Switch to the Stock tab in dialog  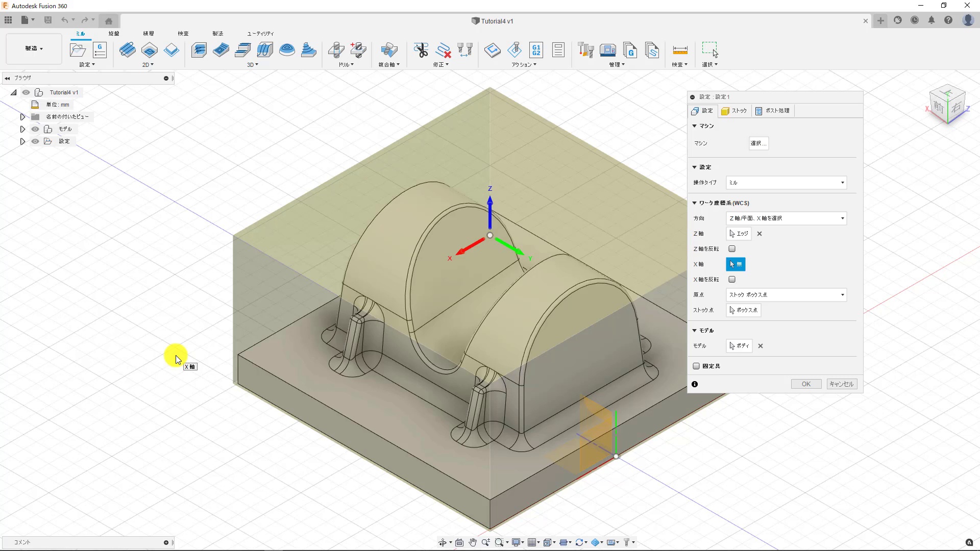pos(734,111)
